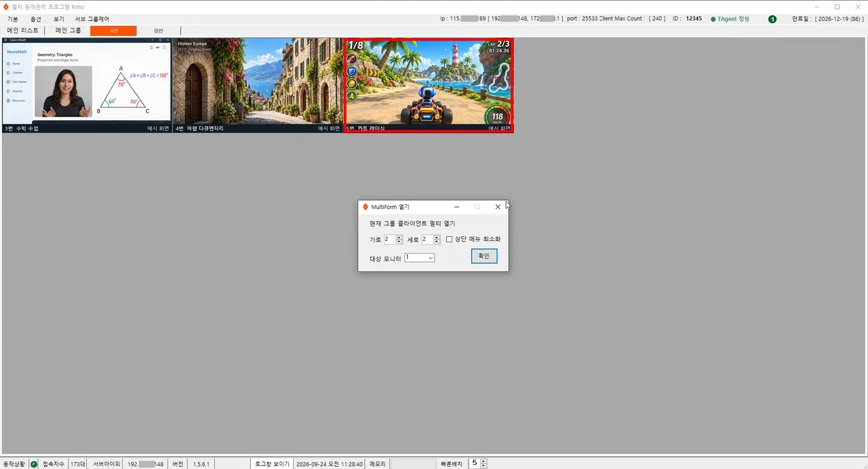Select the 3번 수학 수업 client thumbnail
The image size is (868, 469).
point(87,86)
